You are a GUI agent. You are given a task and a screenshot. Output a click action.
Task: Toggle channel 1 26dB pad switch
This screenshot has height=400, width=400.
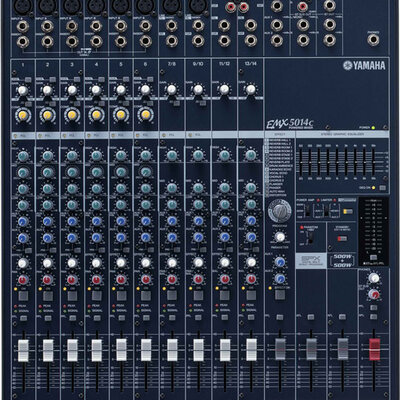28,80
